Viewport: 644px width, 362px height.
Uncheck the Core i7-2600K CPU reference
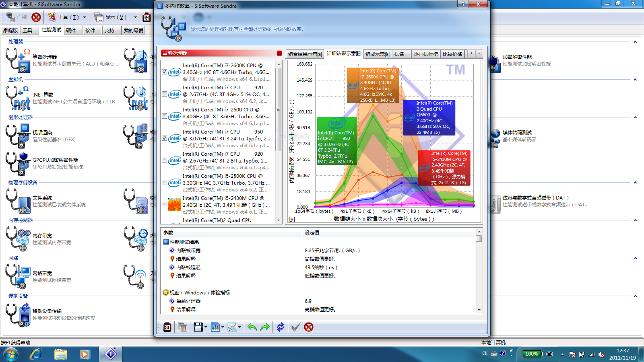click(x=164, y=72)
